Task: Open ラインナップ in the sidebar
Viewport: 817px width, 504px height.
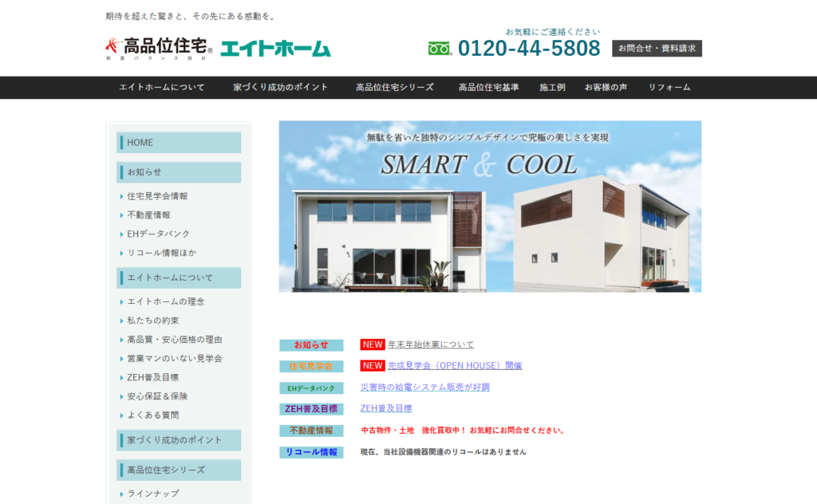Action: (153, 494)
